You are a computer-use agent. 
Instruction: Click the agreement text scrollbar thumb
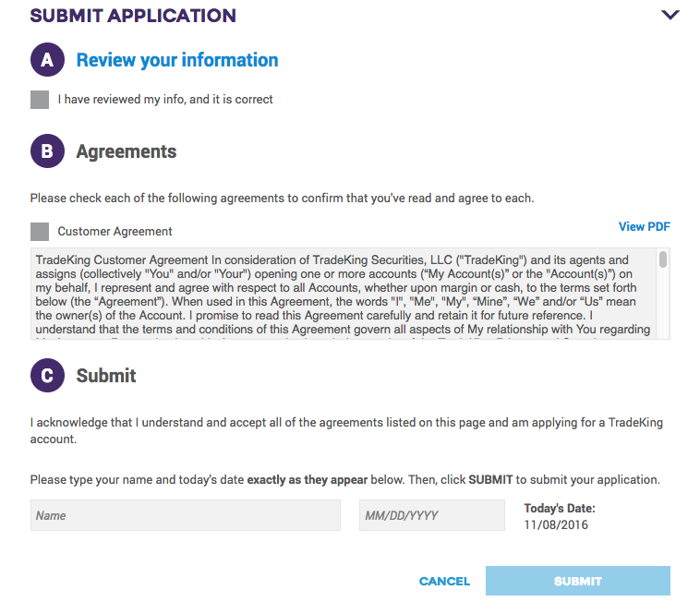pos(663,260)
